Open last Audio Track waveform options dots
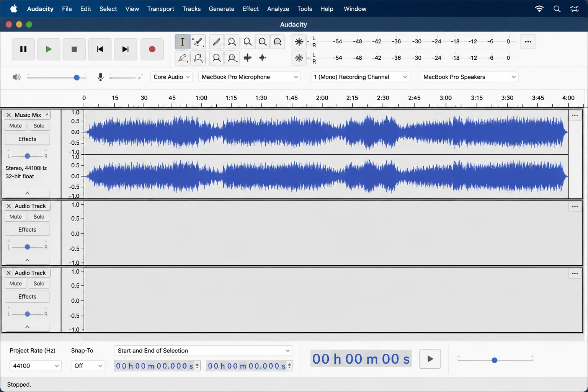The image size is (588, 392). 575,274
